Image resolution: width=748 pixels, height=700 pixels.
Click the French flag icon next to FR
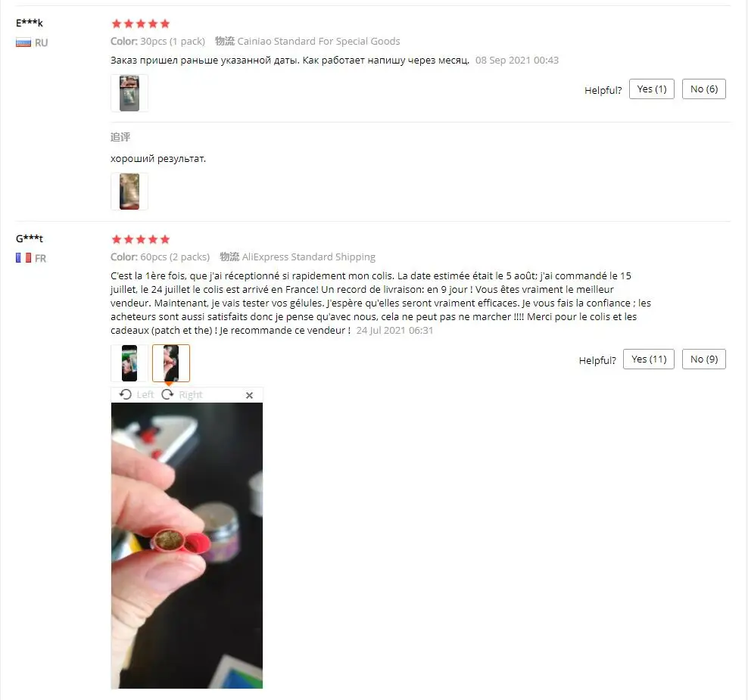tap(23, 258)
